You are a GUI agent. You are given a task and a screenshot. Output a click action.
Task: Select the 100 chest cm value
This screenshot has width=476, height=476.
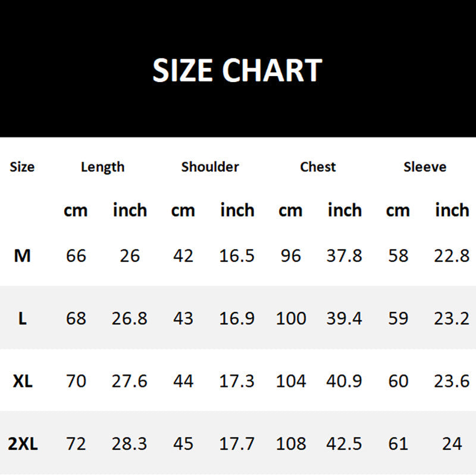coord(291,319)
